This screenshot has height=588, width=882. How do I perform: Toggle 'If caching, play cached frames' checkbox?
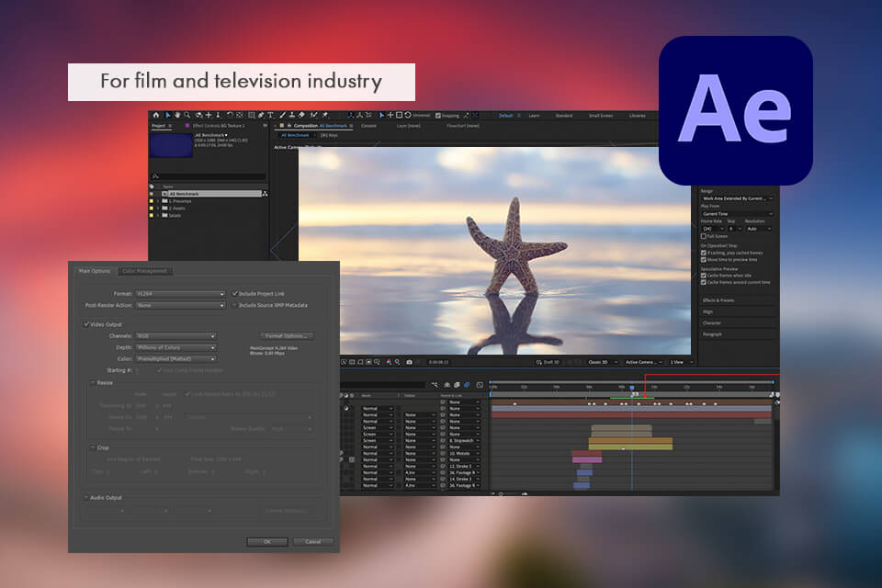(x=704, y=254)
